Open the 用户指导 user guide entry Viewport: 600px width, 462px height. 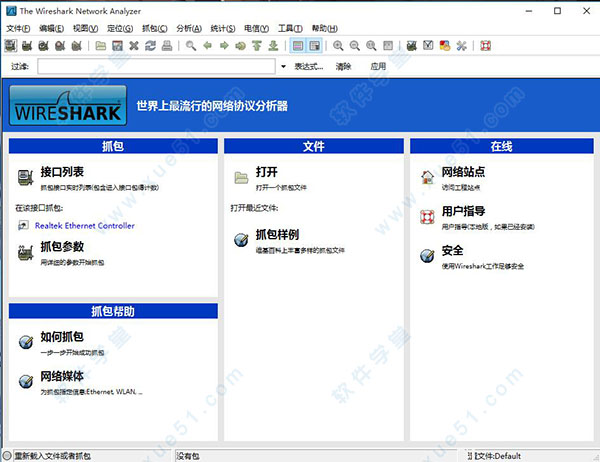[x=463, y=212]
